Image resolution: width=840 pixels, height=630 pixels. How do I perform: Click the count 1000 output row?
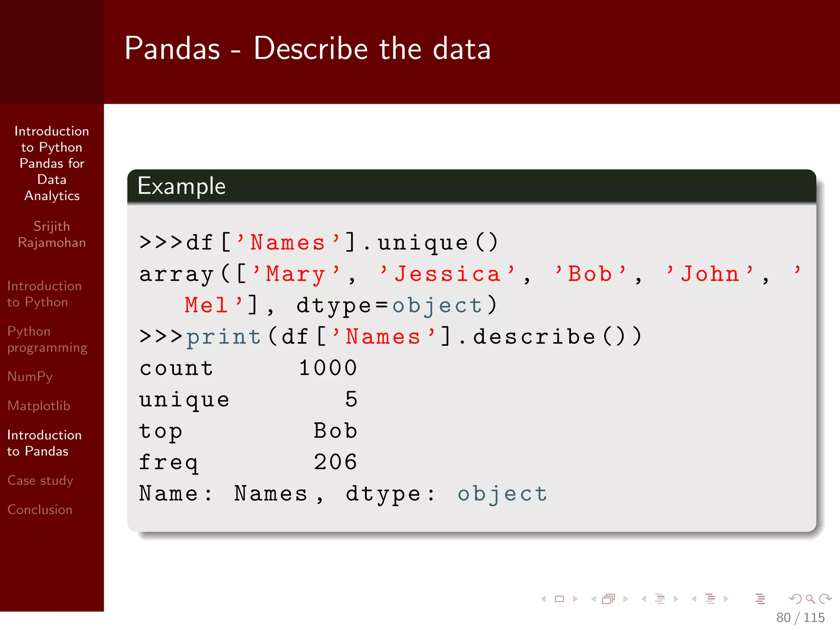pos(248,367)
